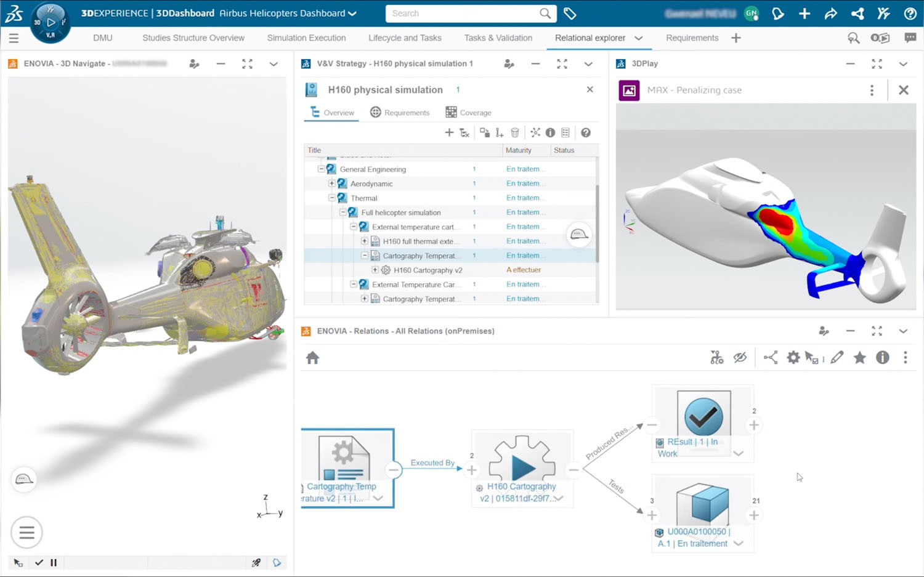Click the pencil edit icon in Relations
Image resolution: width=924 pixels, height=577 pixels.
pos(837,357)
